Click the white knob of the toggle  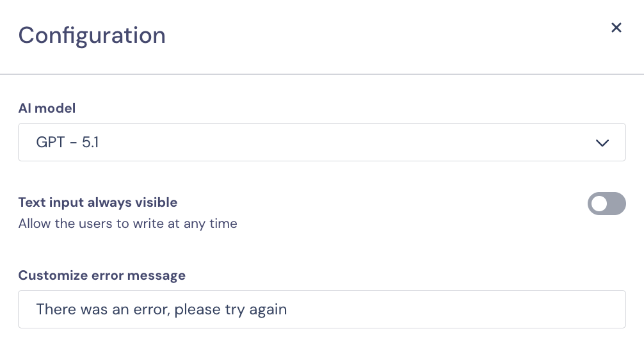(x=599, y=204)
